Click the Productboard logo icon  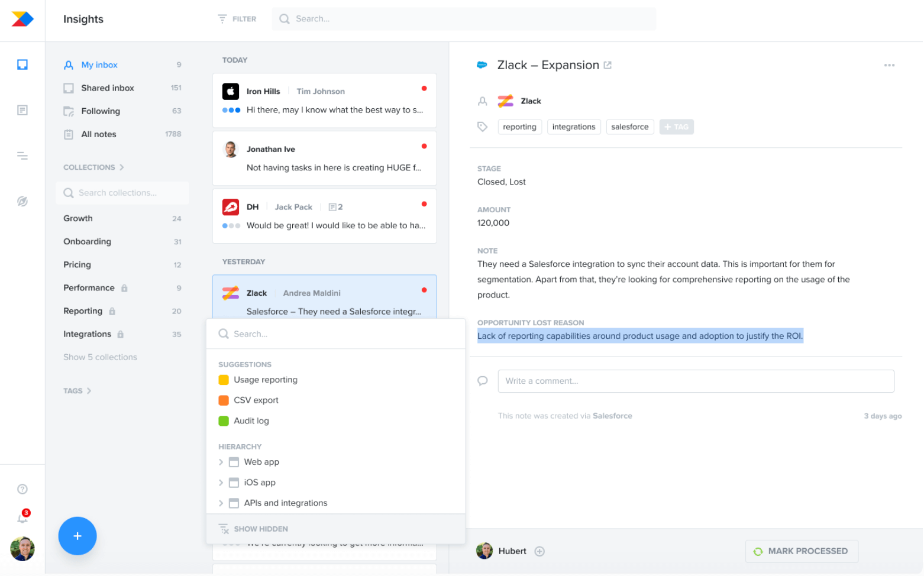click(22, 19)
